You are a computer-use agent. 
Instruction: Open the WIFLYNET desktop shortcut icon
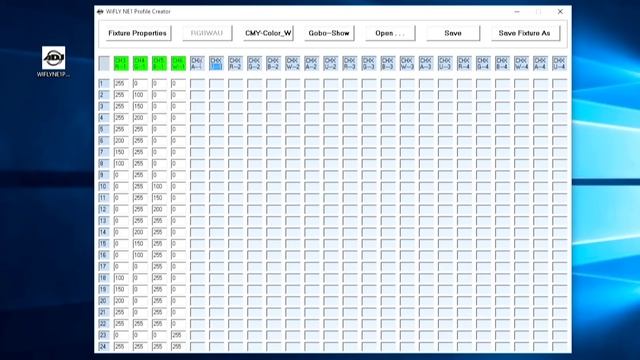click(x=53, y=62)
